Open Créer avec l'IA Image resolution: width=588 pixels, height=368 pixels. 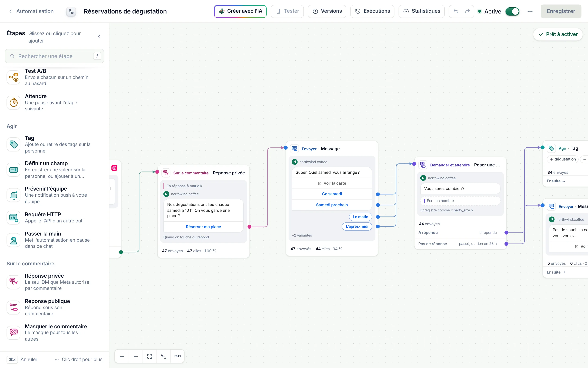[x=240, y=11]
